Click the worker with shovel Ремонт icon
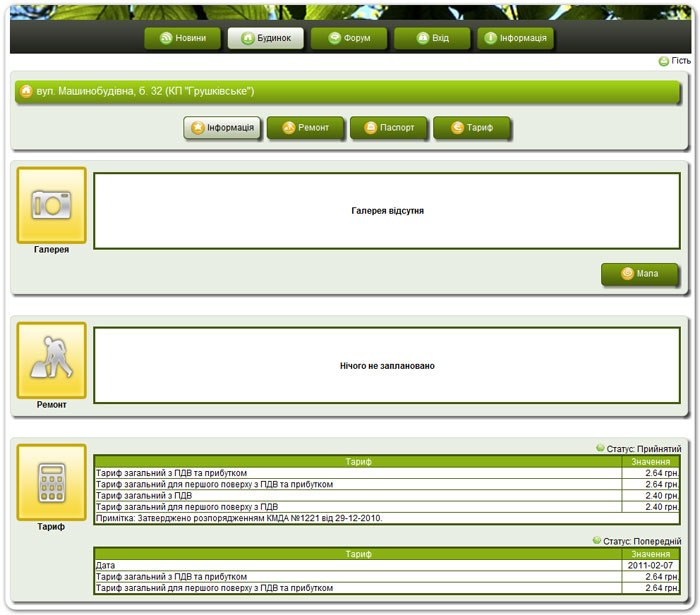 point(51,360)
